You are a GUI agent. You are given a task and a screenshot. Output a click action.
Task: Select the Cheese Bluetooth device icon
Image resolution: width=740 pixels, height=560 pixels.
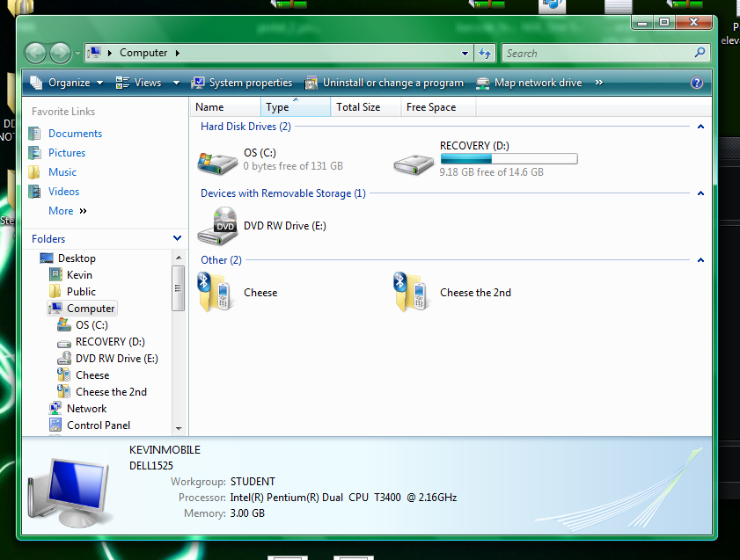coord(216,292)
